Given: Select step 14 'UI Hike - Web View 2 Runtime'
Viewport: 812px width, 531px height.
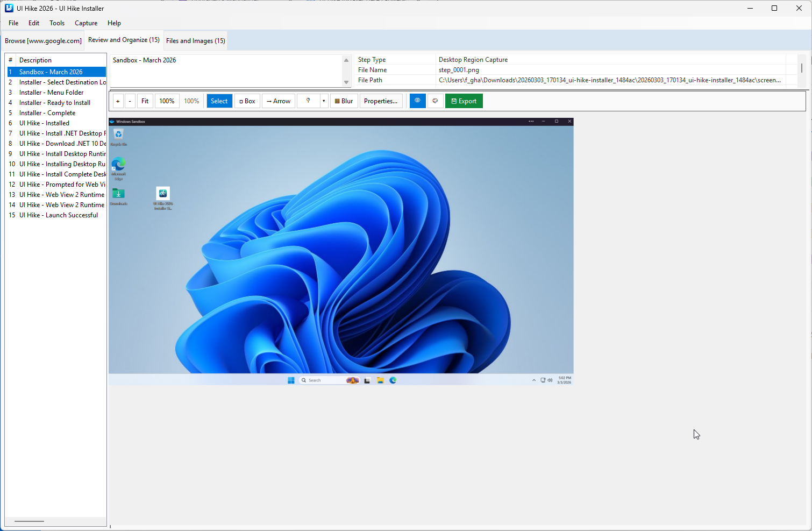Looking at the screenshot, I should pyautogui.click(x=56, y=205).
